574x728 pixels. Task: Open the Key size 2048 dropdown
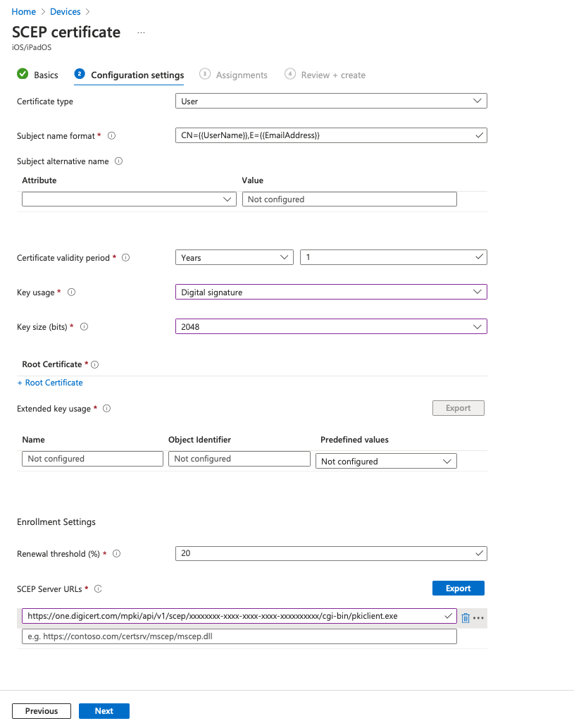(330, 326)
